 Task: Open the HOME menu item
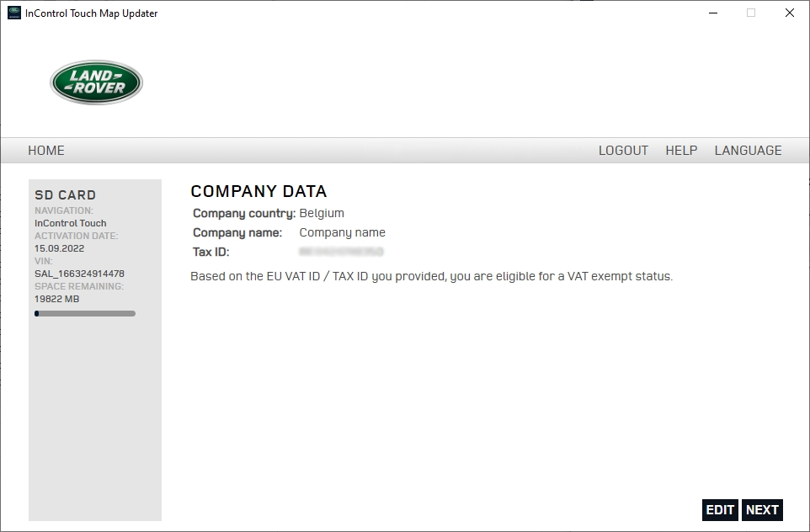pos(46,151)
